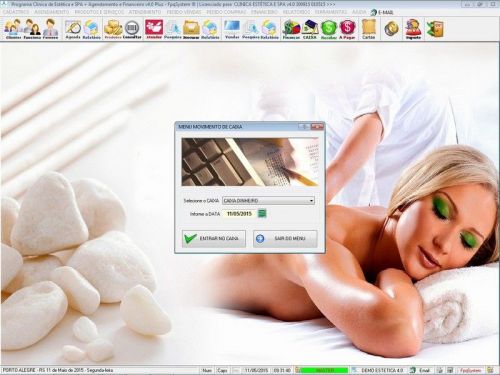
Task: Open the Fornecedores toolbar icon
Action: tap(50, 29)
